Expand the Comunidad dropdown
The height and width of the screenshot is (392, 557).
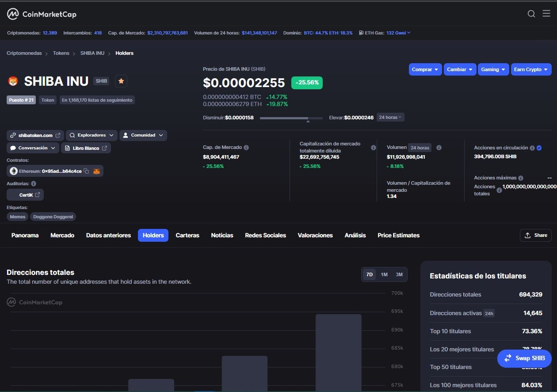pyautogui.click(x=143, y=135)
